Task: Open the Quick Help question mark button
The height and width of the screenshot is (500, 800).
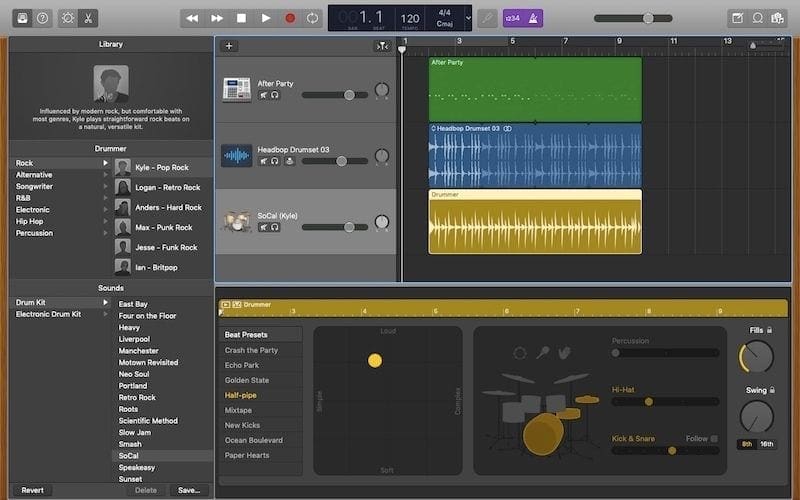Action: coord(43,18)
